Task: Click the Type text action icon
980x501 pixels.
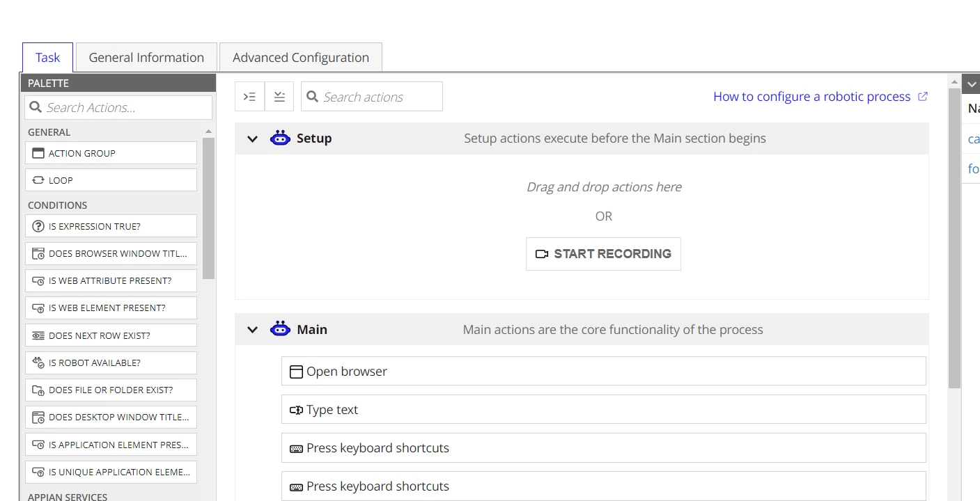Action: (x=296, y=410)
